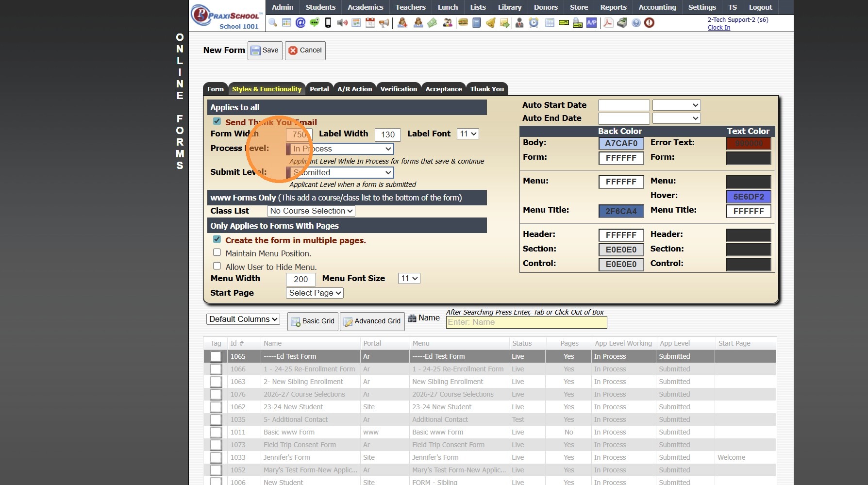The height and width of the screenshot is (485, 868).
Task: Enable Maintain Menu Position checkbox
Action: click(x=217, y=252)
